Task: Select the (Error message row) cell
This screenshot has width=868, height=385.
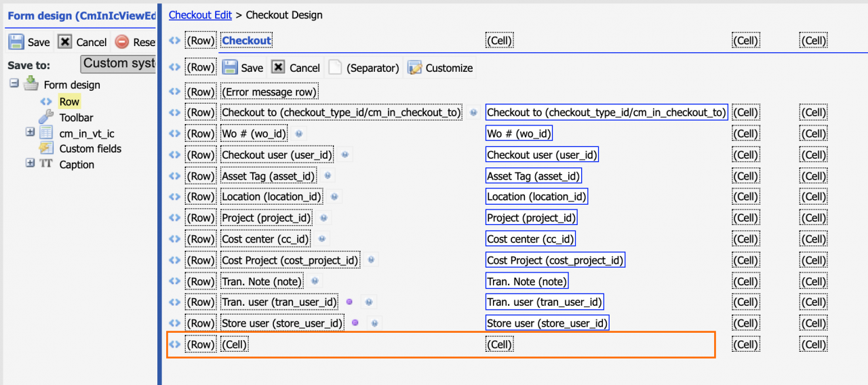Action: (x=269, y=92)
